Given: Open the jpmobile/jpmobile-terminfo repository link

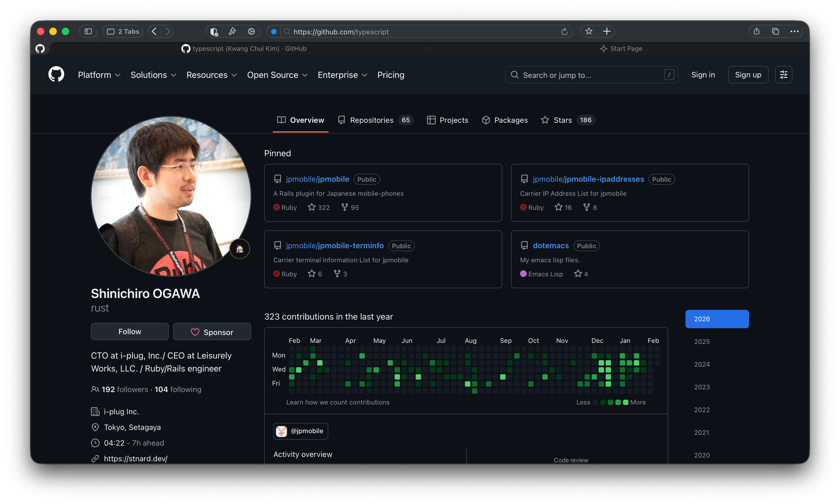Looking at the screenshot, I should 334,246.
